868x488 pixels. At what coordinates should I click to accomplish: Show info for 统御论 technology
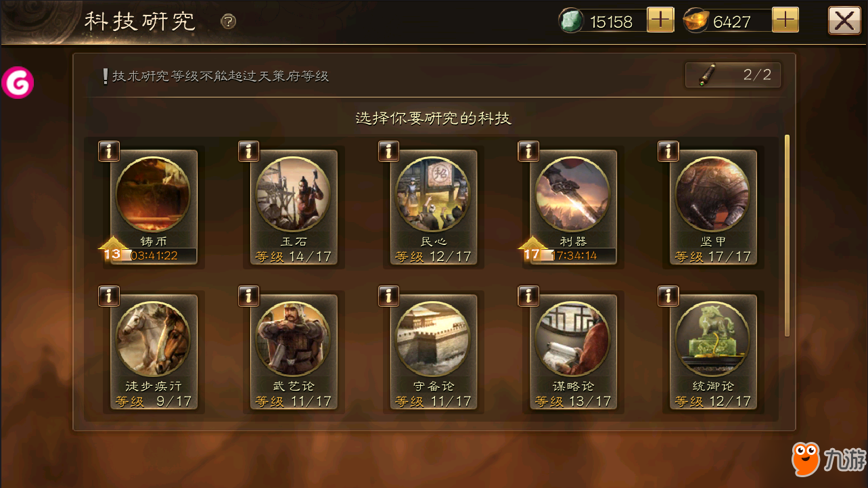pyautogui.click(x=668, y=296)
